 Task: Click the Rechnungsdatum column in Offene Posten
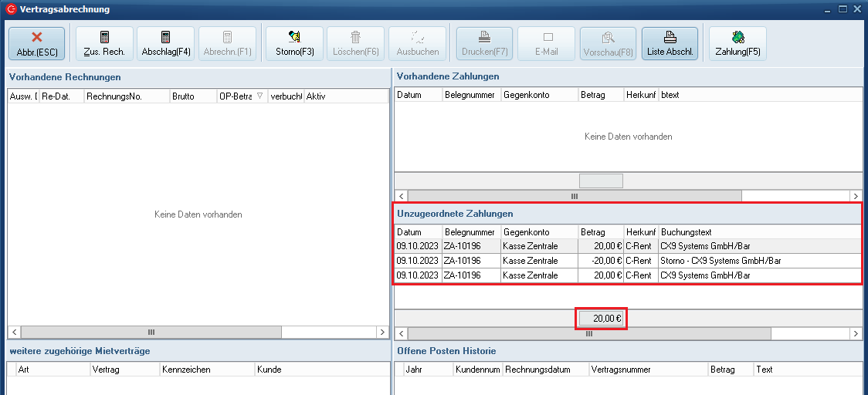pyautogui.click(x=544, y=370)
